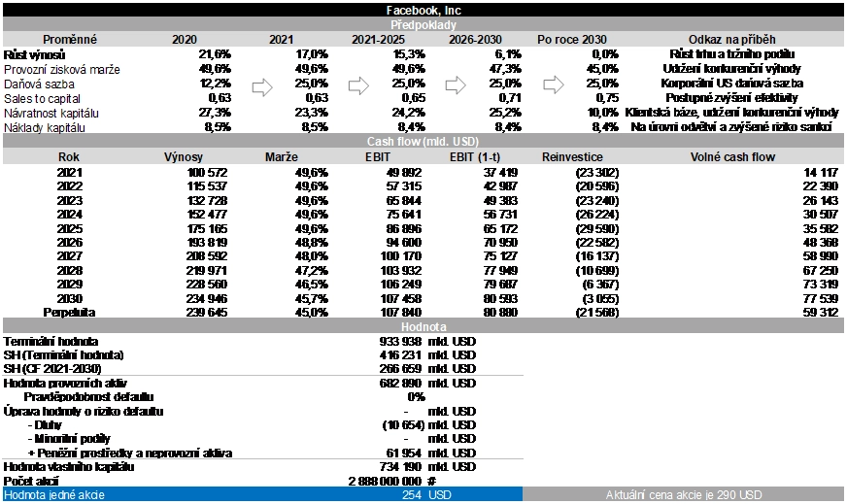Viewport: 847px width, 504px height.
Task: Click the 2021 revenue value 100 572
Action: [x=207, y=173]
